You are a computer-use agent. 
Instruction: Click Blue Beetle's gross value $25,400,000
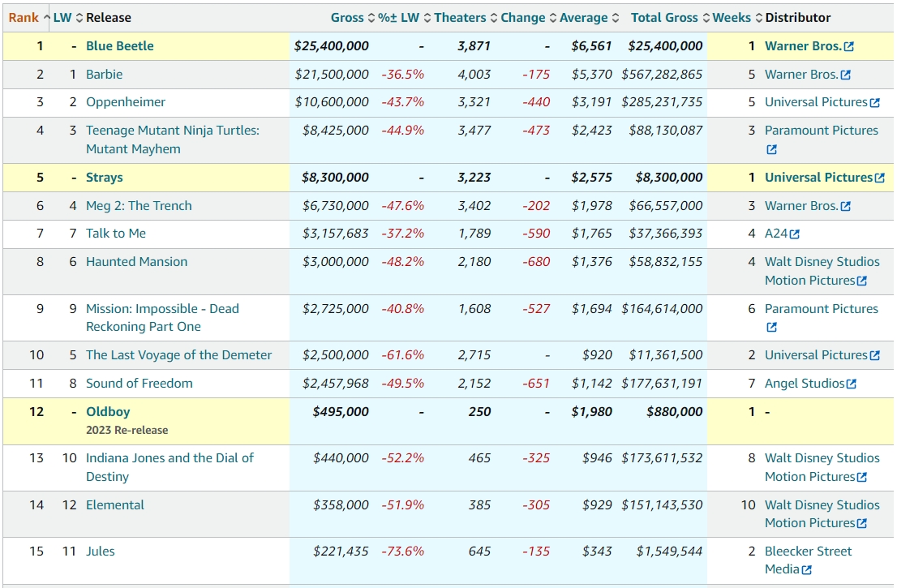[x=331, y=46]
